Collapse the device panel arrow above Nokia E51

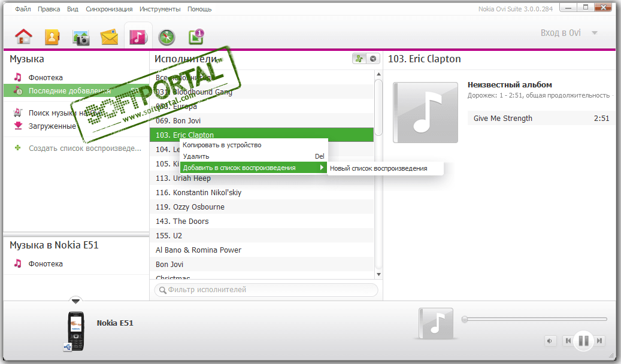(x=75, y=301)
